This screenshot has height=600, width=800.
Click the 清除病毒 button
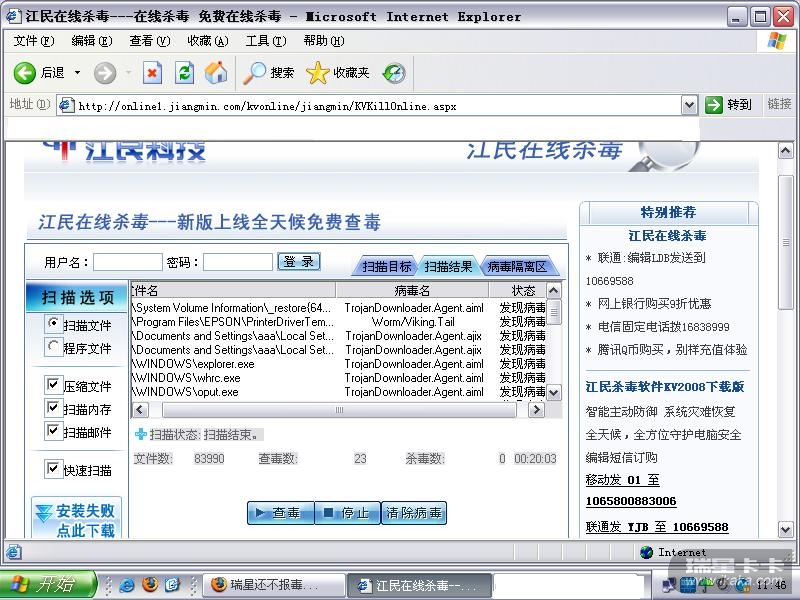414,513
